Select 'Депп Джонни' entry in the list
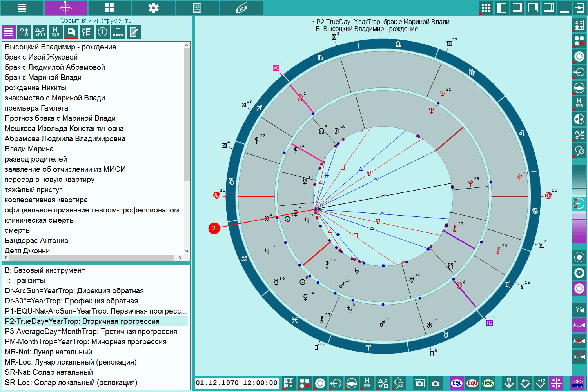The width and height of the screenshot is (588, 392). (x=27, y=251)
